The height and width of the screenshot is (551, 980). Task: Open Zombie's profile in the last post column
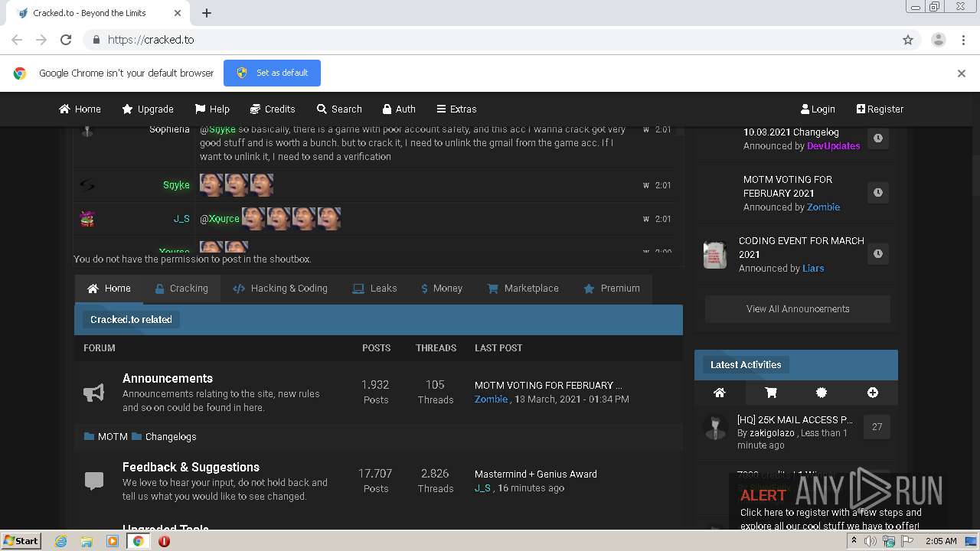(x=491, y=399)
